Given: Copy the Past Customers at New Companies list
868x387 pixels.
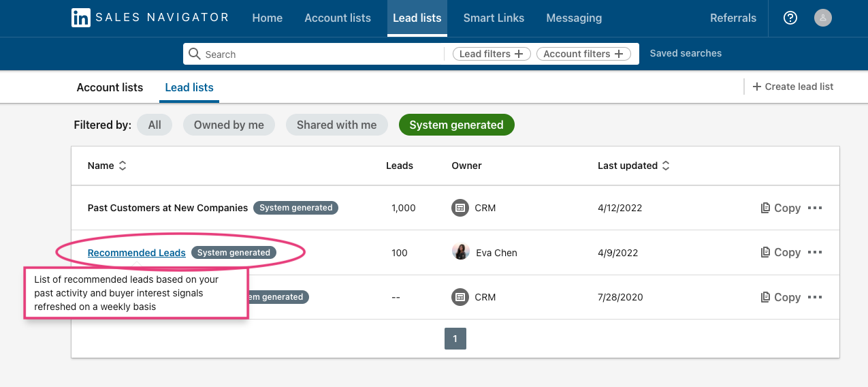Looking at the screenshot, I should [x=780, y=208].
